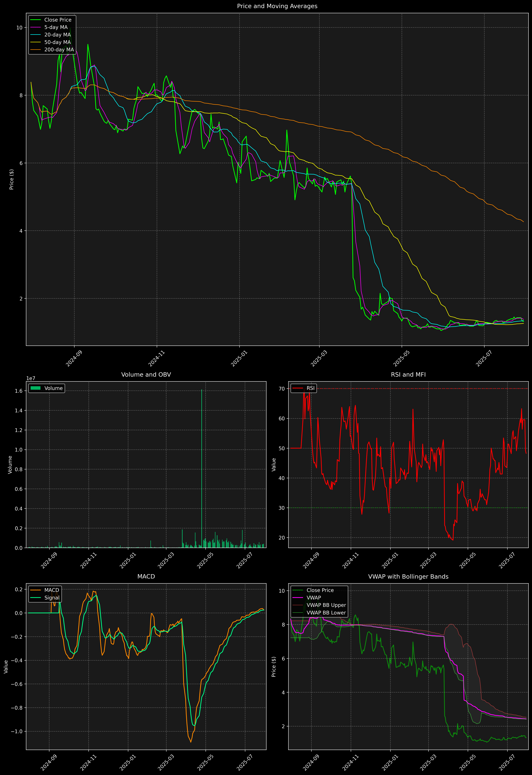Click the 'Value' axis label on RSI chart
The height and width of the screenshot is (775, 532).
pyautogui.click(x=274, y=464)
